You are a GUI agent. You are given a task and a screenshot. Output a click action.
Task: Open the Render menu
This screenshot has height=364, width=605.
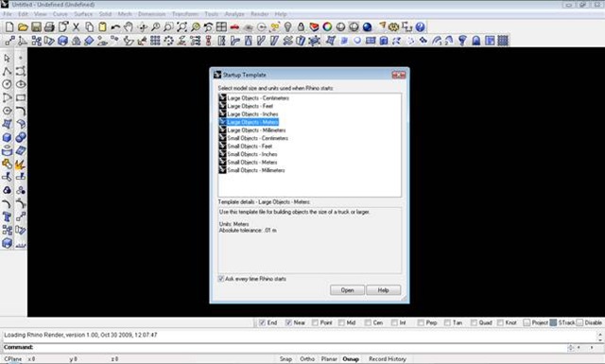coord(260,14)
